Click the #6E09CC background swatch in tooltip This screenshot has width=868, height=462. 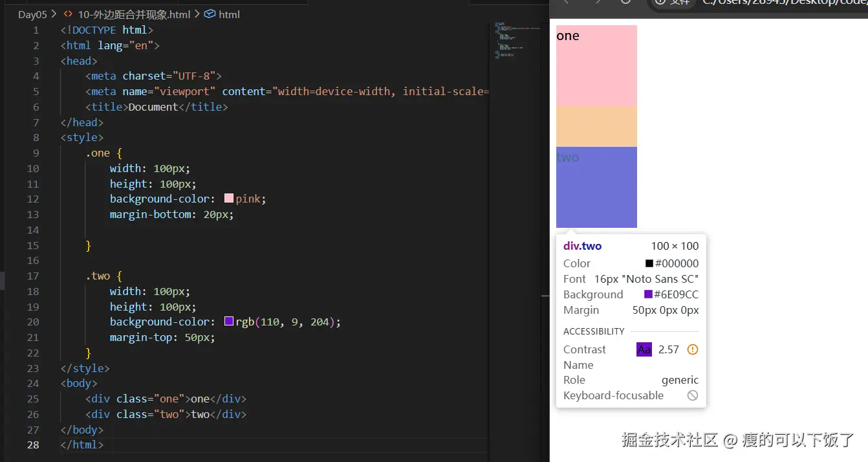(649, 294)
